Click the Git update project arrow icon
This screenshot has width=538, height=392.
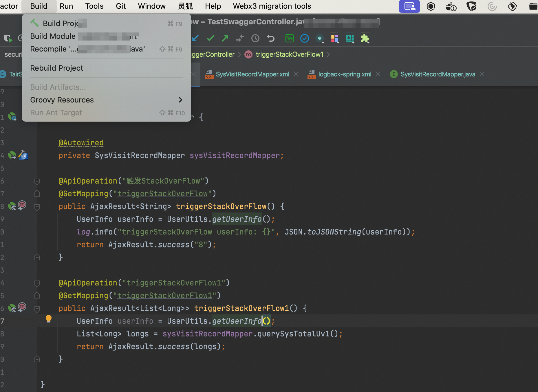(x=195, y=38)
